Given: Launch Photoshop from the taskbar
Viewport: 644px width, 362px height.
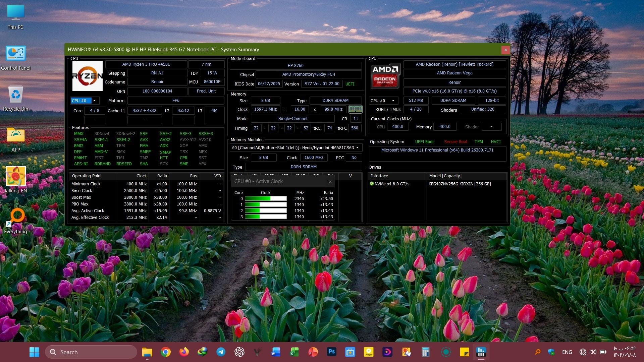Looking at the screenshot, I should tap(331, 352).
